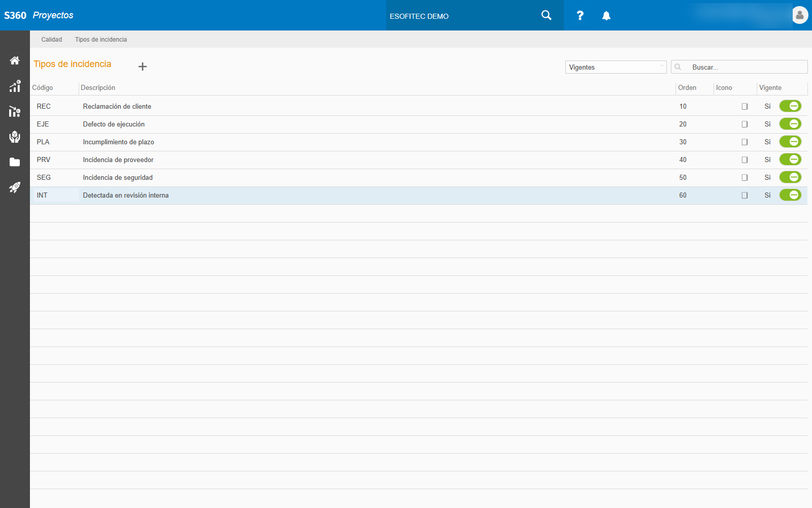Click the S360 logo
Image resolution: width=812 pixels, height=508 pixels.
tap(15, 15)
